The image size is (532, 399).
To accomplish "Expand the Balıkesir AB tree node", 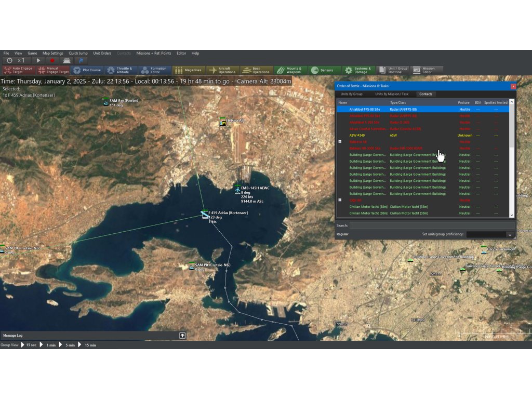I will (x=340, y=142).
